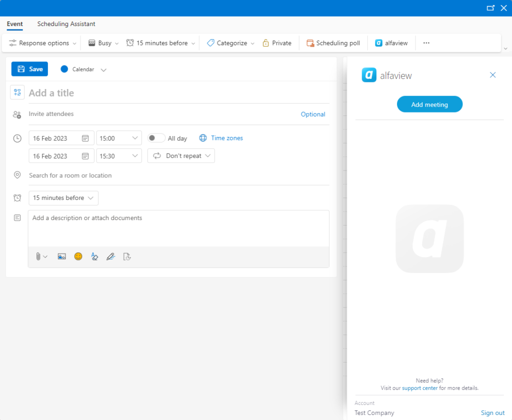Mark the event as Private

coord(276,43)
